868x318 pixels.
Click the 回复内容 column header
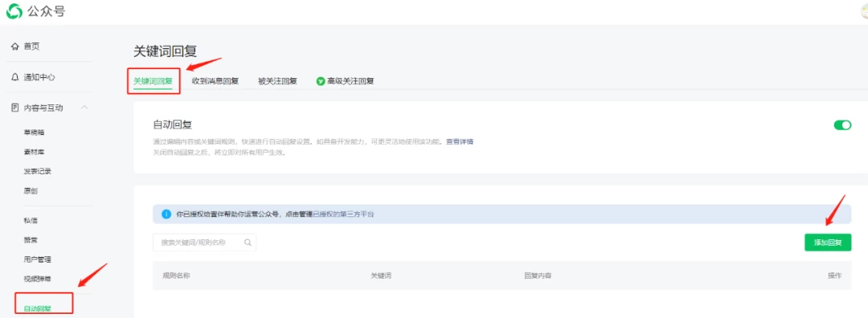(x=538, y=275)
